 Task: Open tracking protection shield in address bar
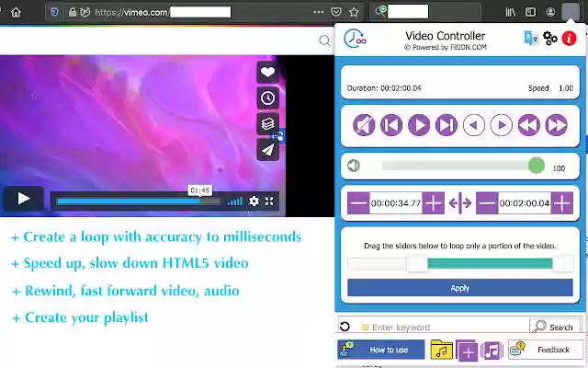coord(55,12)
